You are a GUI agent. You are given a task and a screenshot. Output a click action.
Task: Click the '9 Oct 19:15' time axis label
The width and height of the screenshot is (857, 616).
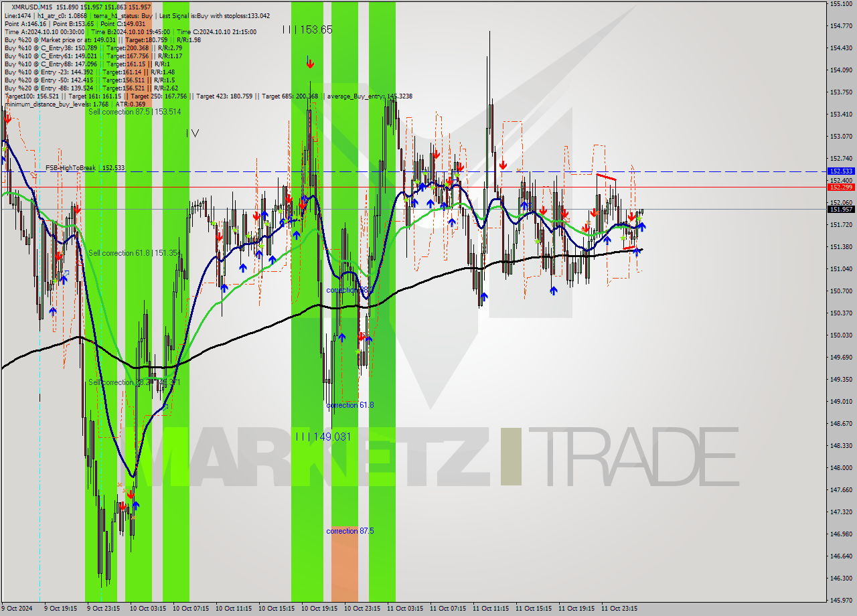click(x=61, y=609)
